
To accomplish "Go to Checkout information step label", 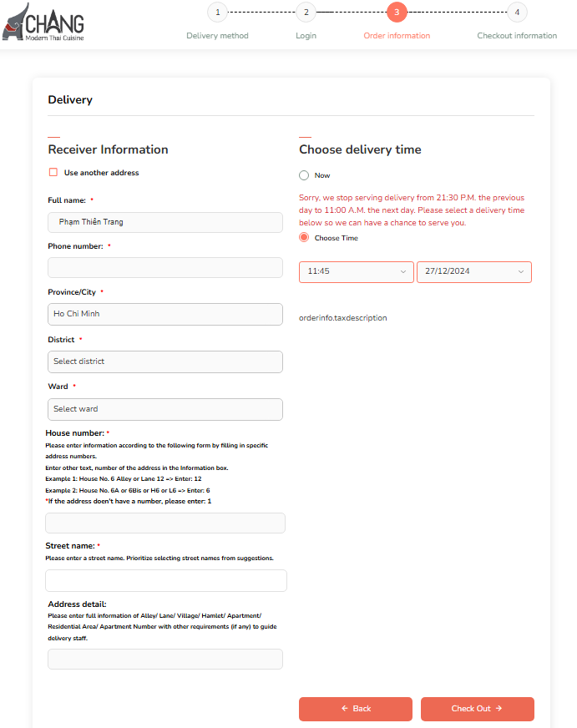I will click(517, 36).
